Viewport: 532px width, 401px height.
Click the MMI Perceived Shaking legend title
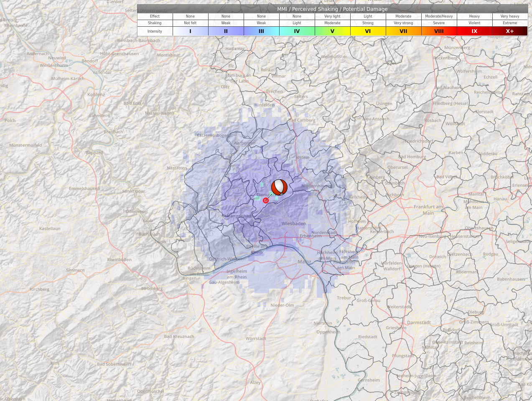332,9
